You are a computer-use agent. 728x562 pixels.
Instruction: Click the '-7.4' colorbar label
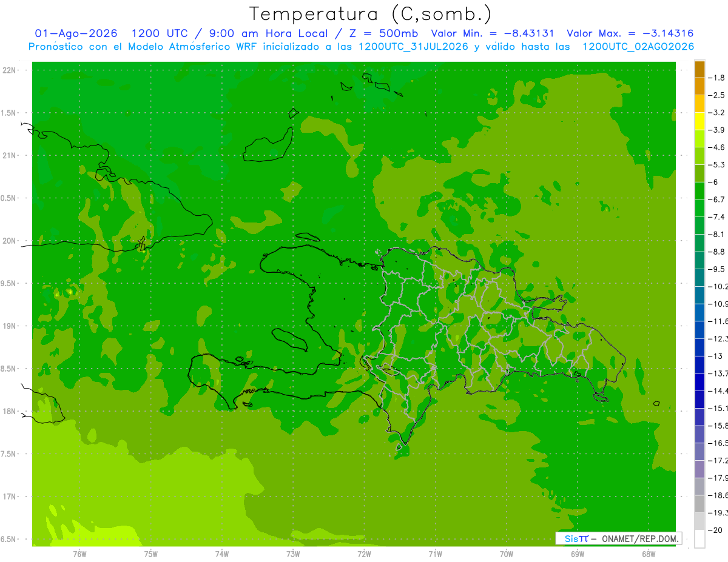pos(717,217)
